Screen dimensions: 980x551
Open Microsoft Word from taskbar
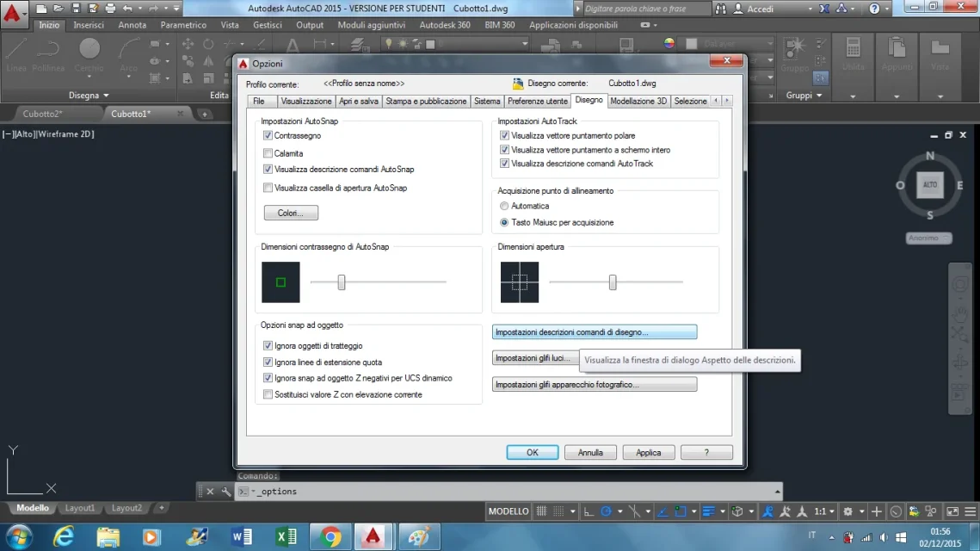tap(242, 536)
